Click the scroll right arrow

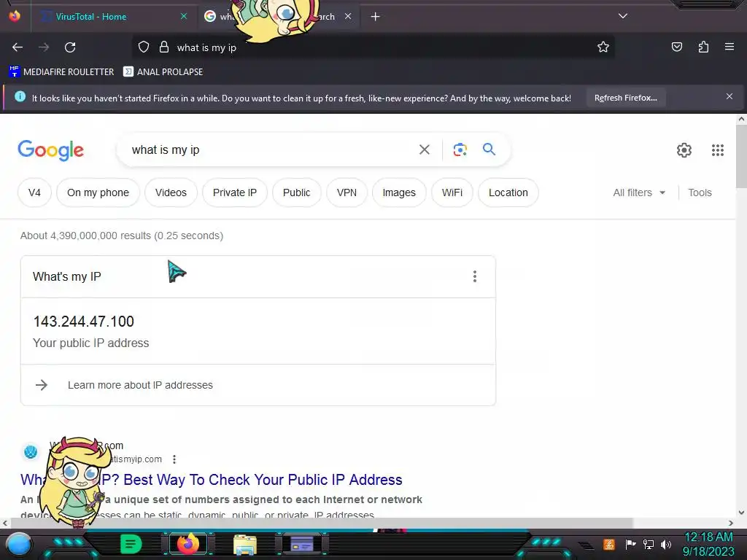(731, 523)
